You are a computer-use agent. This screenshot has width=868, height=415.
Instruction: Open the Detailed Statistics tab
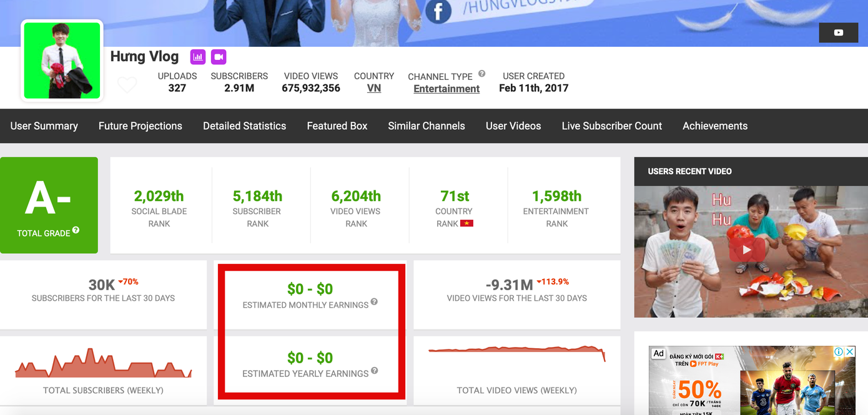click(244, 125)
